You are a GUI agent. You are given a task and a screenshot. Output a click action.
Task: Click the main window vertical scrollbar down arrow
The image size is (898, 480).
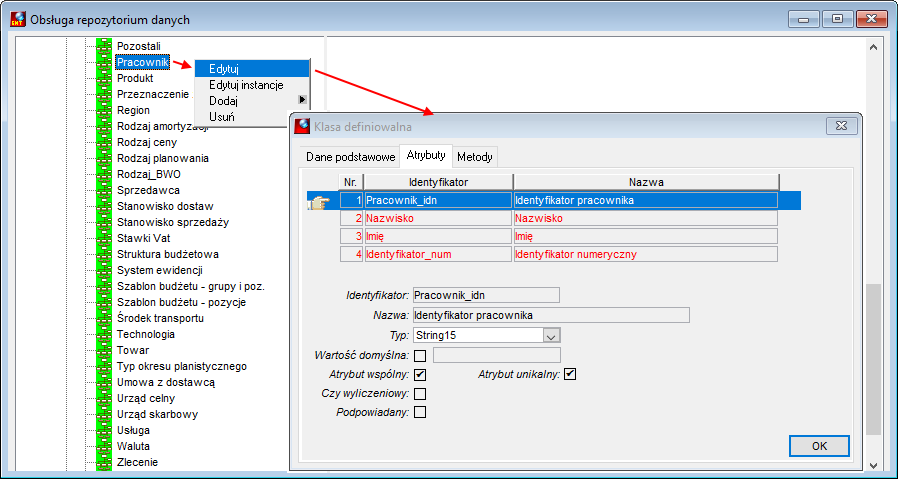click(x=873, y=465)
